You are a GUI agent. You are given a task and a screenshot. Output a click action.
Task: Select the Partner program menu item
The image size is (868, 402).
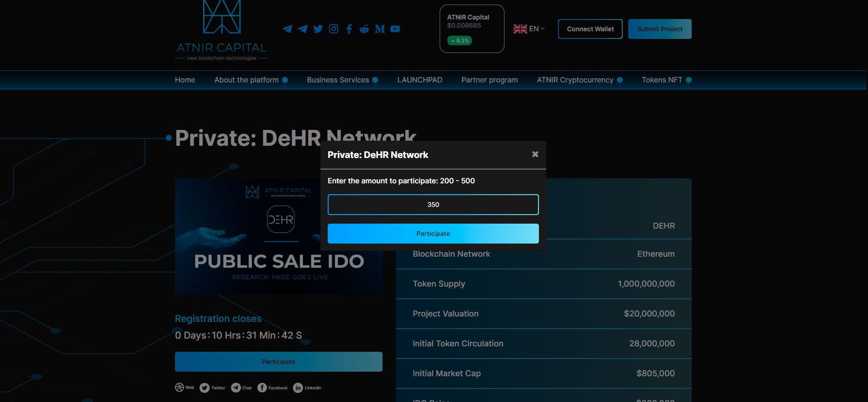[490, 80]
